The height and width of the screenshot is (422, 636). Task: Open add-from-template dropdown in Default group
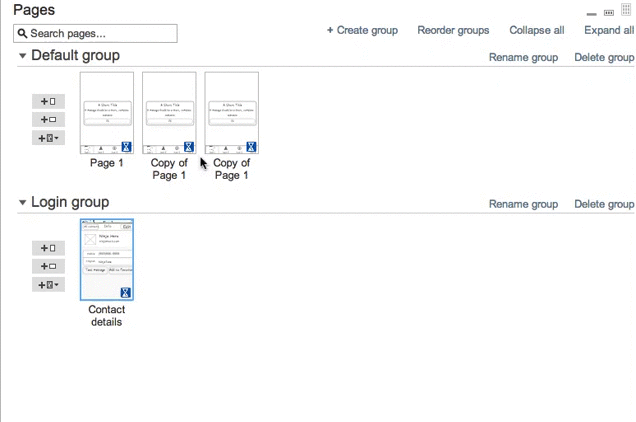48,138
